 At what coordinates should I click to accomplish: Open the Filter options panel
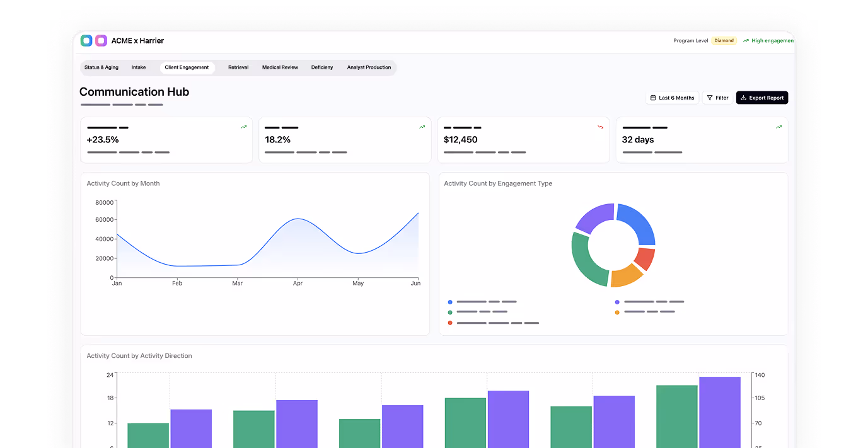[717, 98]
